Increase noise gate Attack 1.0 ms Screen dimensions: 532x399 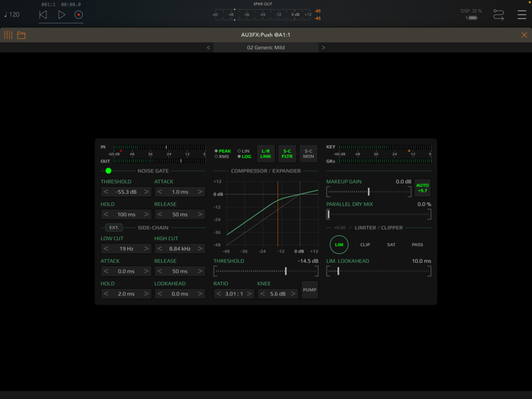point(200,192)
